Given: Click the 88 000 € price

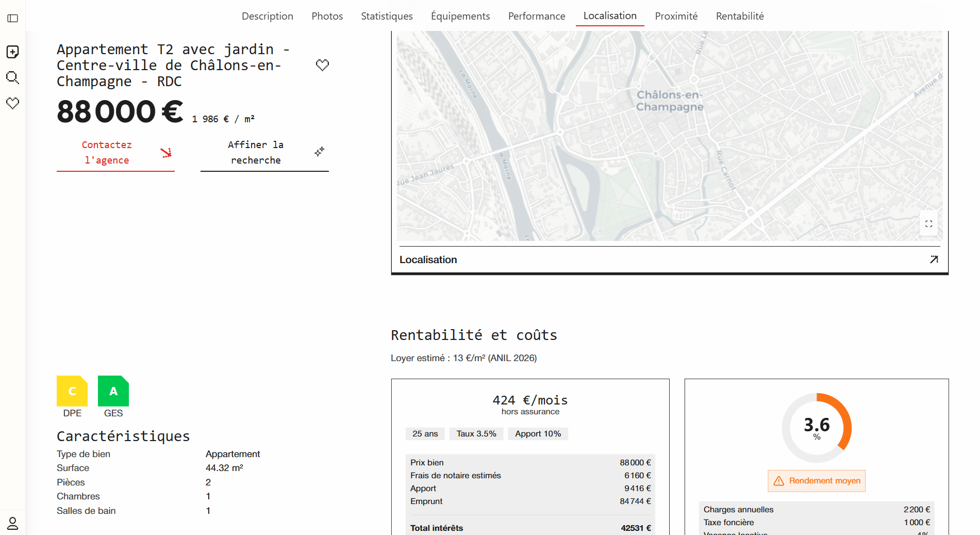Looking at the screenshot, I should tap(120, 112).
